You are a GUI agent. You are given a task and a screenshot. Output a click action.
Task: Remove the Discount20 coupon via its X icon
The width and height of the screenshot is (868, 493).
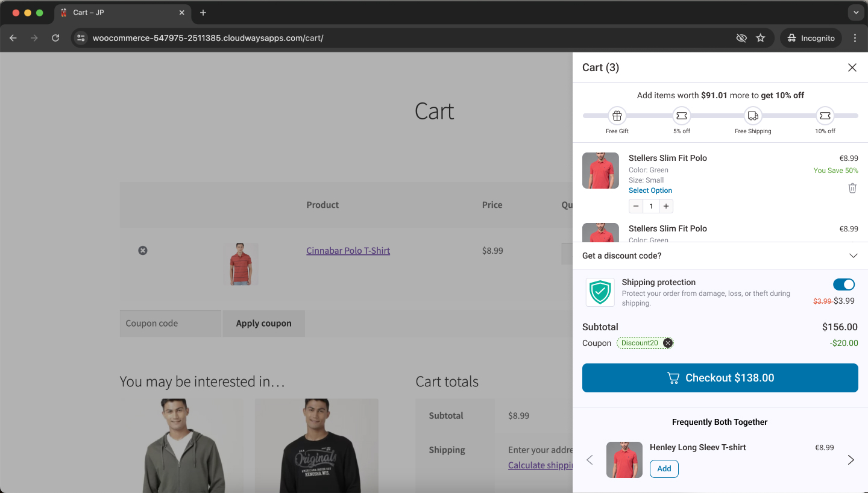tap(667, 342)
